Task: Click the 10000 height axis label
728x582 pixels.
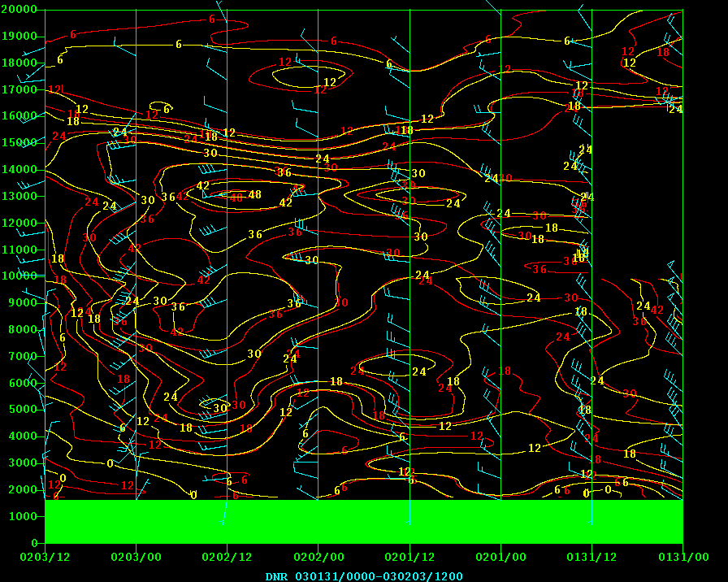Action: click(x=21, y=276)
